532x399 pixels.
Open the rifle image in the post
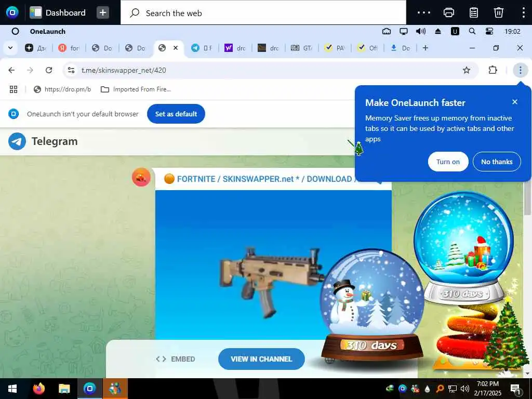(x=273, y=264)
